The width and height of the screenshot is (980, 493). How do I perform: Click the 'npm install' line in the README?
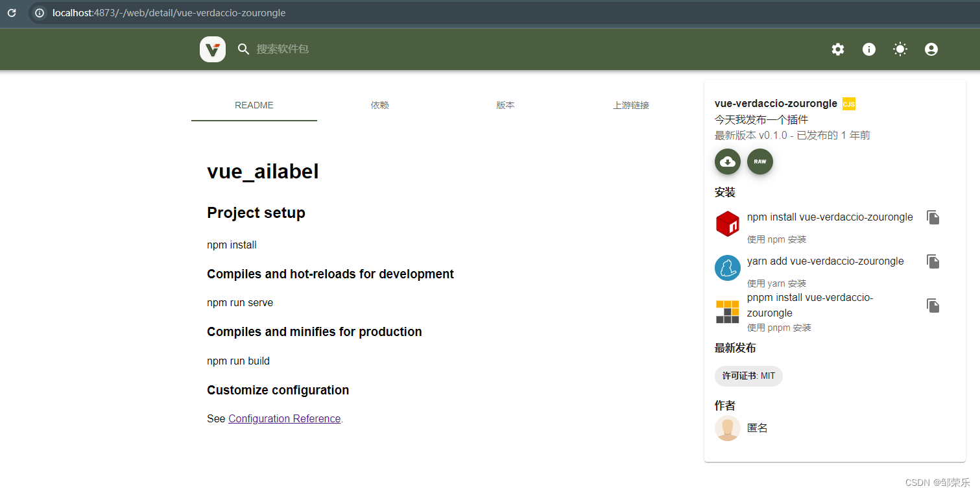coord(232,245)
